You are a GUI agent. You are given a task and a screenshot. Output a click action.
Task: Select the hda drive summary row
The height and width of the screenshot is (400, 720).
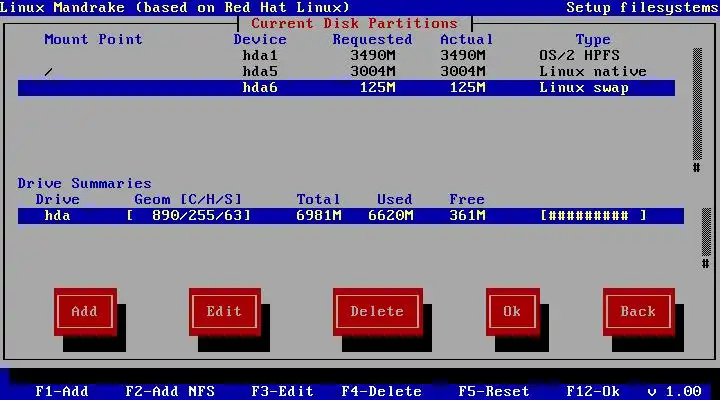point(351,215)
